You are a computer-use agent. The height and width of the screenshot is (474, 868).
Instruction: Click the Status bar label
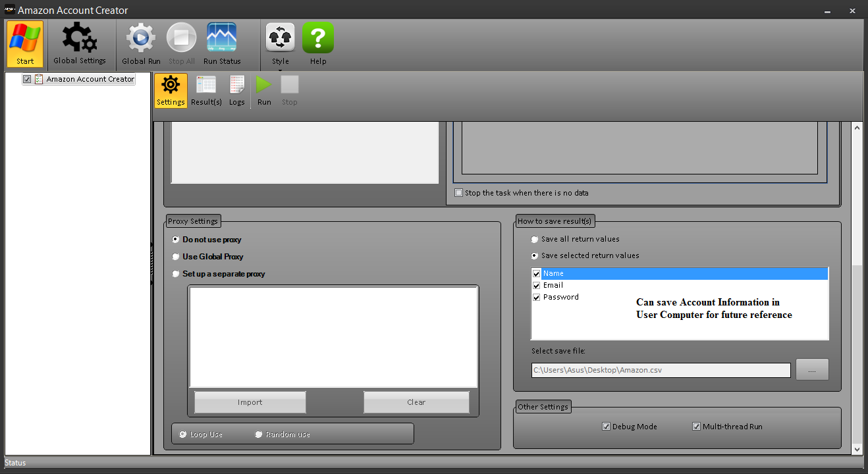[x=15, y=463]
